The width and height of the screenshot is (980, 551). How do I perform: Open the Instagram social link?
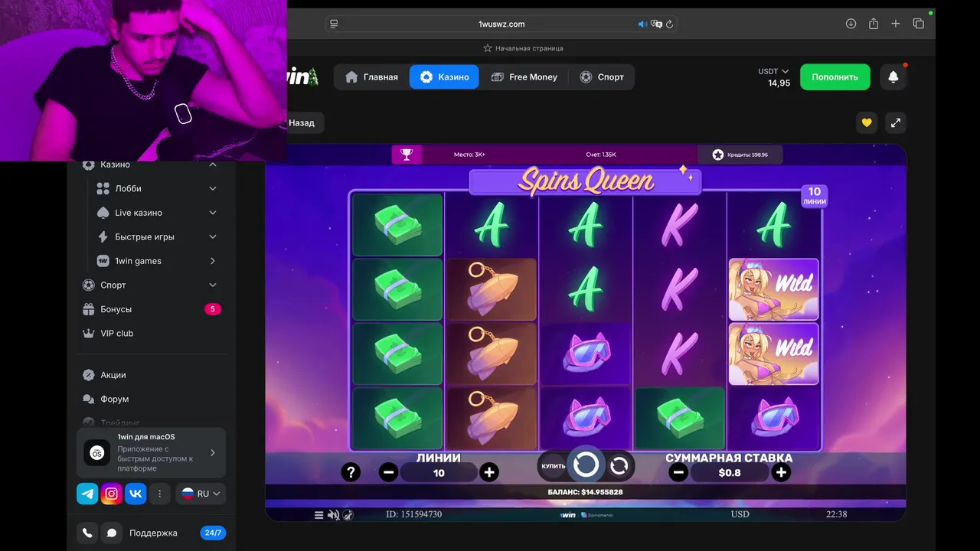pyautogui.click(x=112, y=494)
